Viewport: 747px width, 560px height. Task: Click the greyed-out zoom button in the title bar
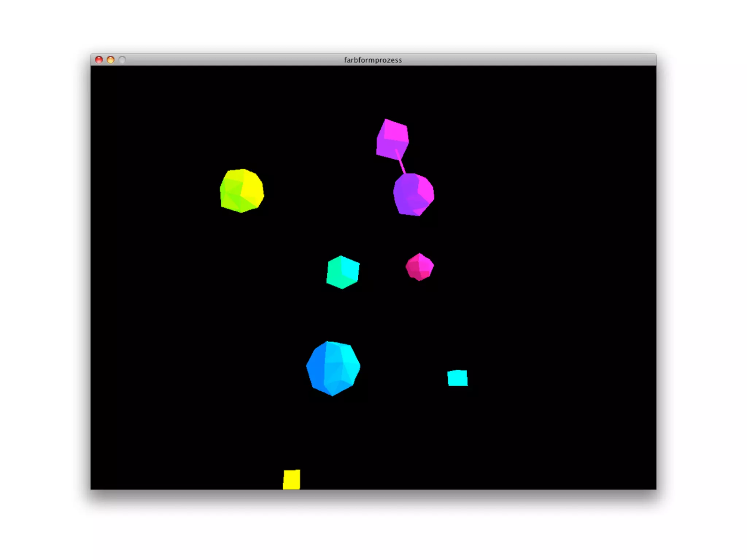pyautogui.click(x=122, y=60)
